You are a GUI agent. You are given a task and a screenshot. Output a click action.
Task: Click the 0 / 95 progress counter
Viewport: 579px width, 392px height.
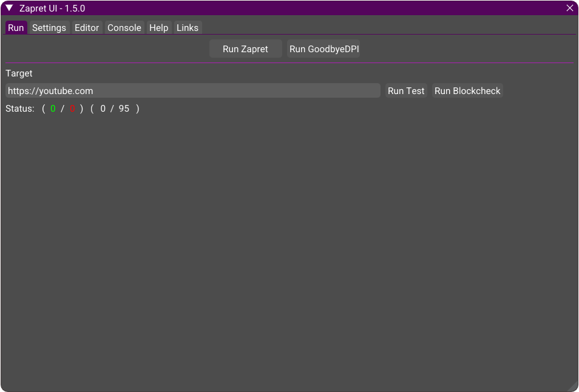tap(115, 109)
